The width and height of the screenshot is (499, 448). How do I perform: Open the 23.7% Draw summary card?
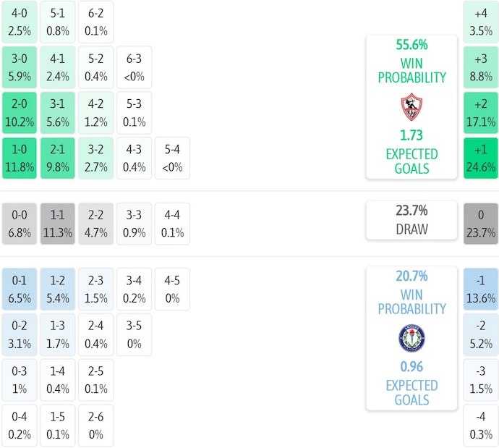pos(411,220)
